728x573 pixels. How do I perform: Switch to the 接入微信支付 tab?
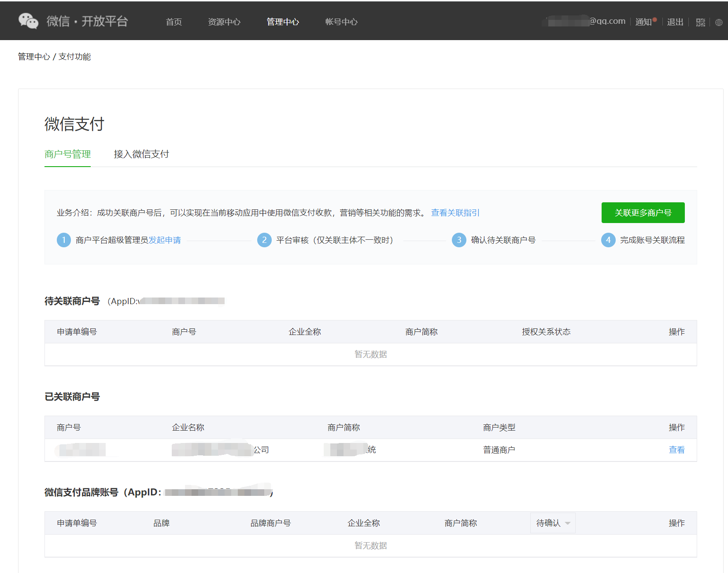point(141,154)
